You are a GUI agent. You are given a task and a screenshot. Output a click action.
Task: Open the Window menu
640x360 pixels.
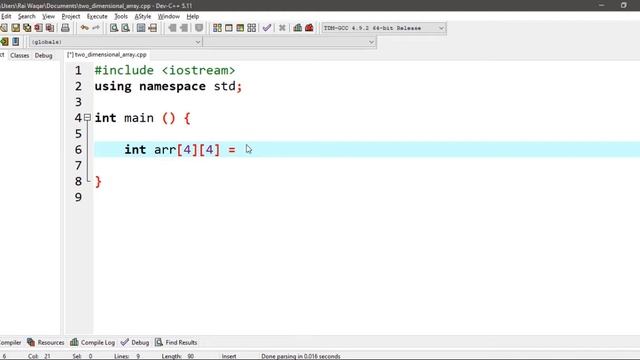pyautogui.click(x=169, y=16)
